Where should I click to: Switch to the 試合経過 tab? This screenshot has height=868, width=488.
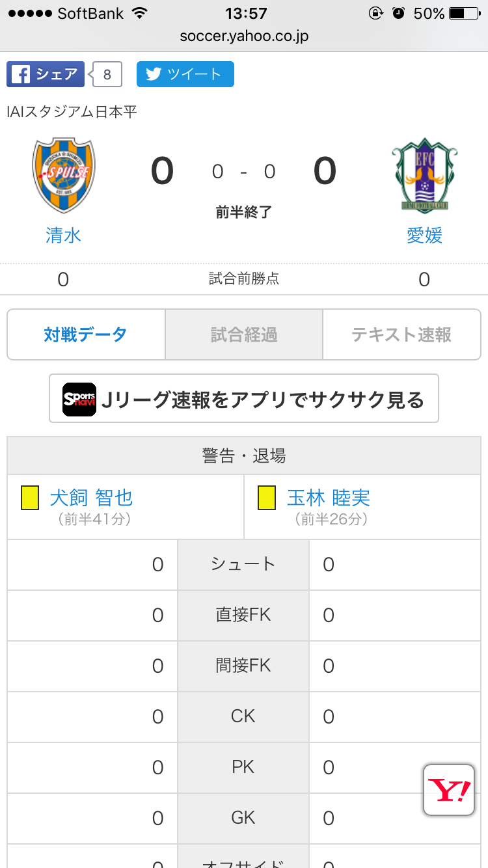coord(244,335)
